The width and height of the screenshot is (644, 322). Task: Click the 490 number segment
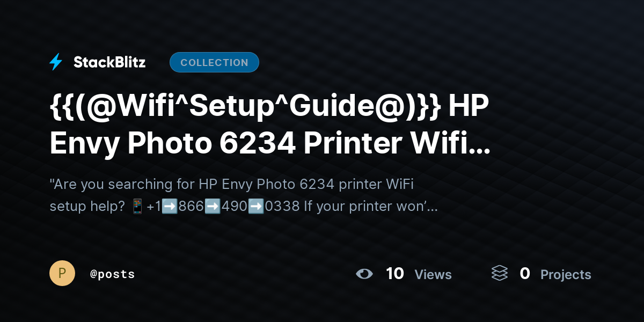pos(234,206)
